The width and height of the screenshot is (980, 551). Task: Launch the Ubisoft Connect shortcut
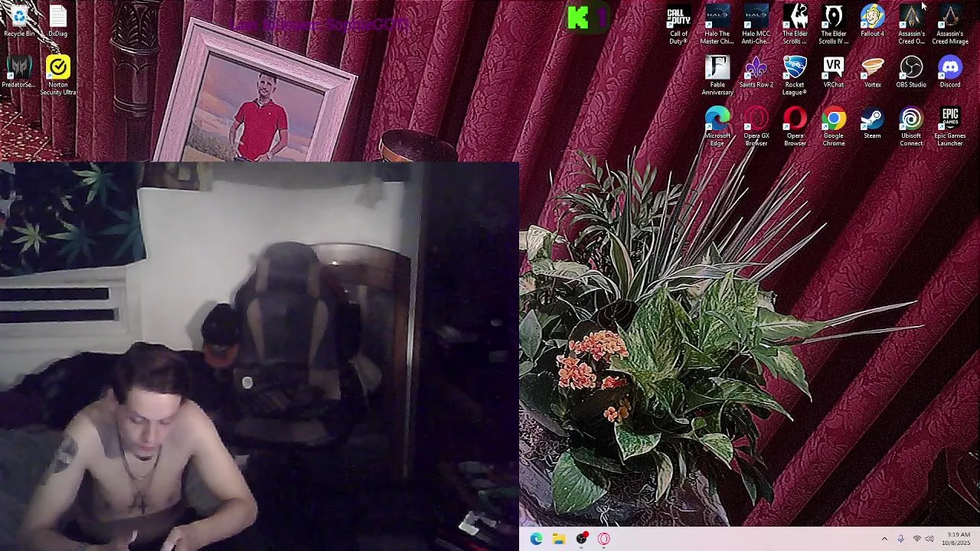coord(911,127)
